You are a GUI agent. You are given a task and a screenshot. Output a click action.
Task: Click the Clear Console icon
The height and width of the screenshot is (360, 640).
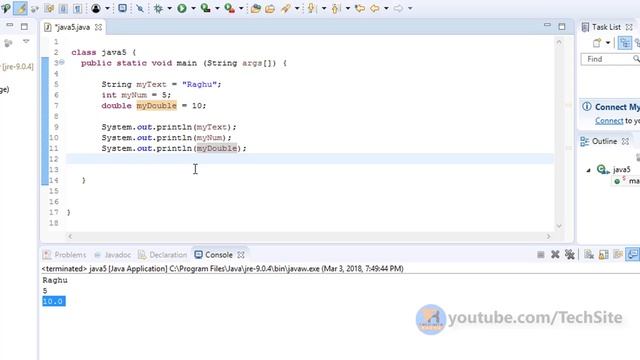coord(589,255)
